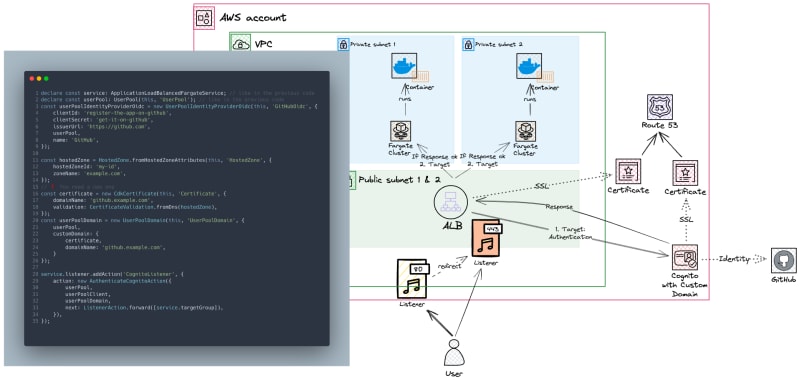Select the Fargate Cluster icon in Private subnet 2
800x382 pixels.
click(526, 131)
